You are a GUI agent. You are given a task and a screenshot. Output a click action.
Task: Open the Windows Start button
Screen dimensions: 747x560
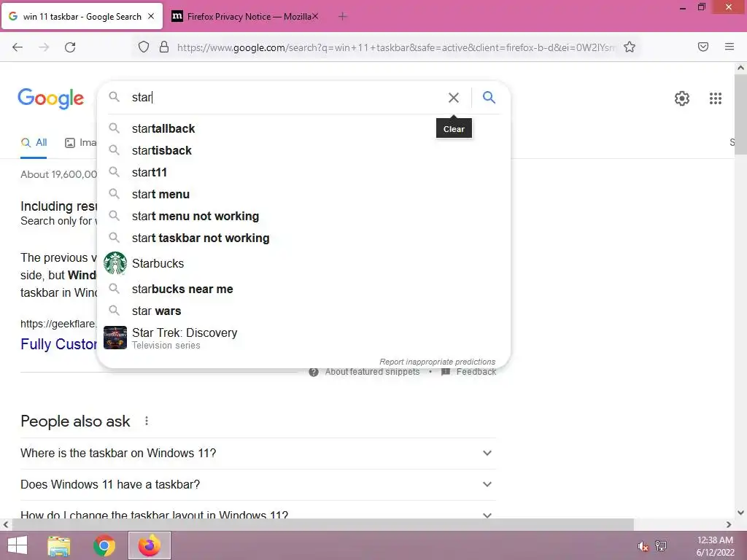pyautogui.click(x=18, y=545)
